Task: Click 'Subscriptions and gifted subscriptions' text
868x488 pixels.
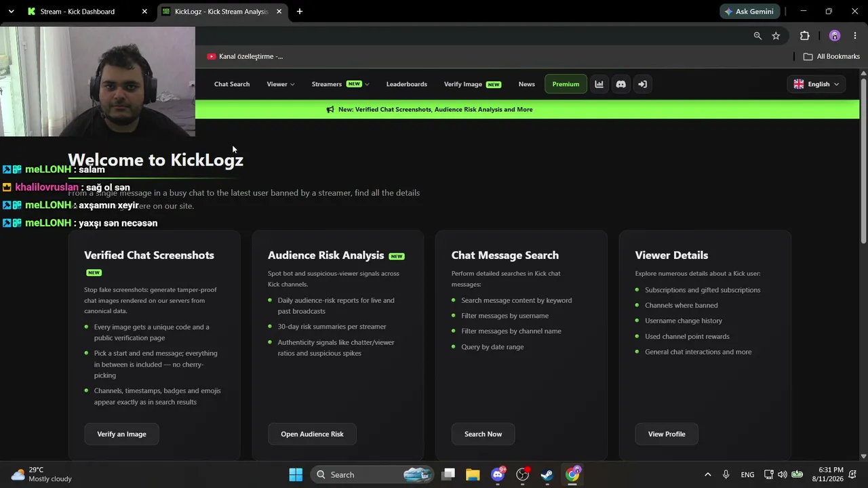Action: (703, 290)
